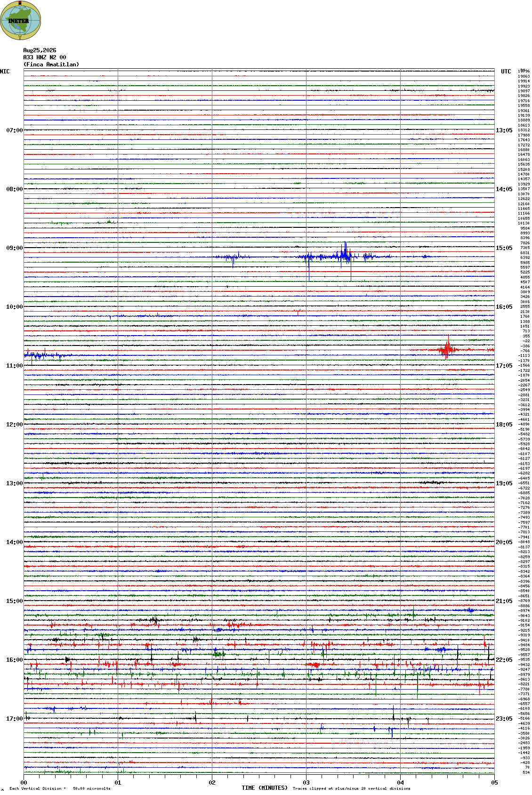Click the 12:00 local time label
The image size is (532, 795).
[14, 425]
